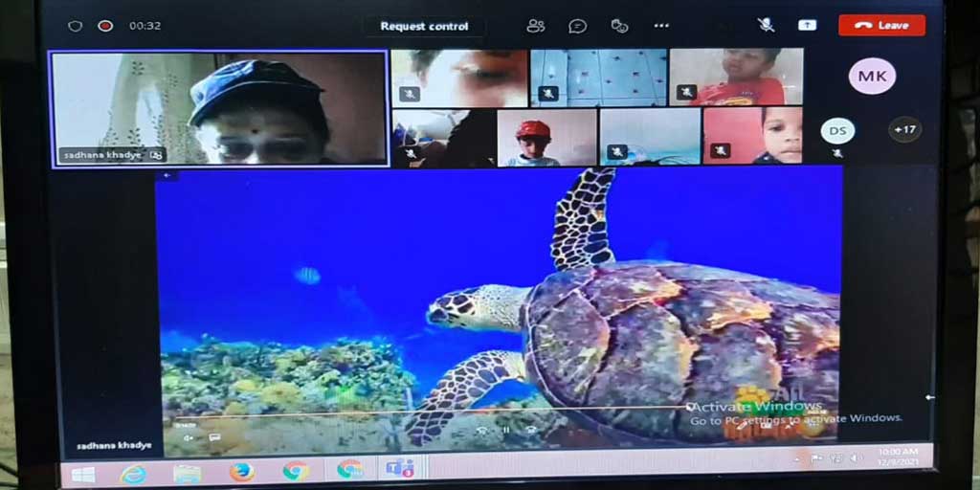Click the presenting icon beside sadhana khadye's name
Image resolution: width=980 pixels, height=490 pixels.
(156, 154)
